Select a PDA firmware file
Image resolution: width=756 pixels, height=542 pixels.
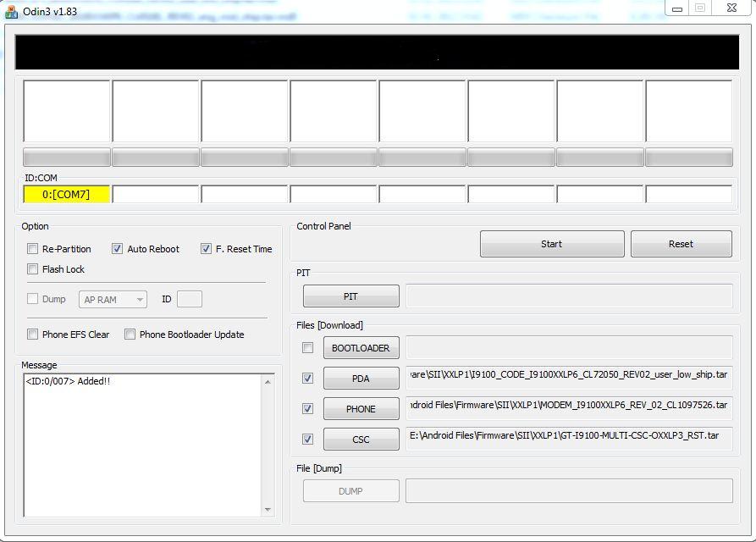coord(361,378)
